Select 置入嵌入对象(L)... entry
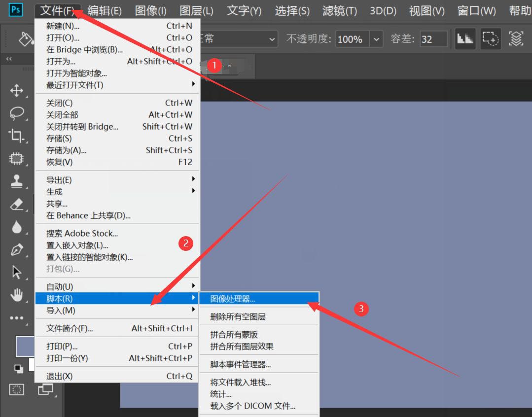The image size is (532, 417). (117, 245)
